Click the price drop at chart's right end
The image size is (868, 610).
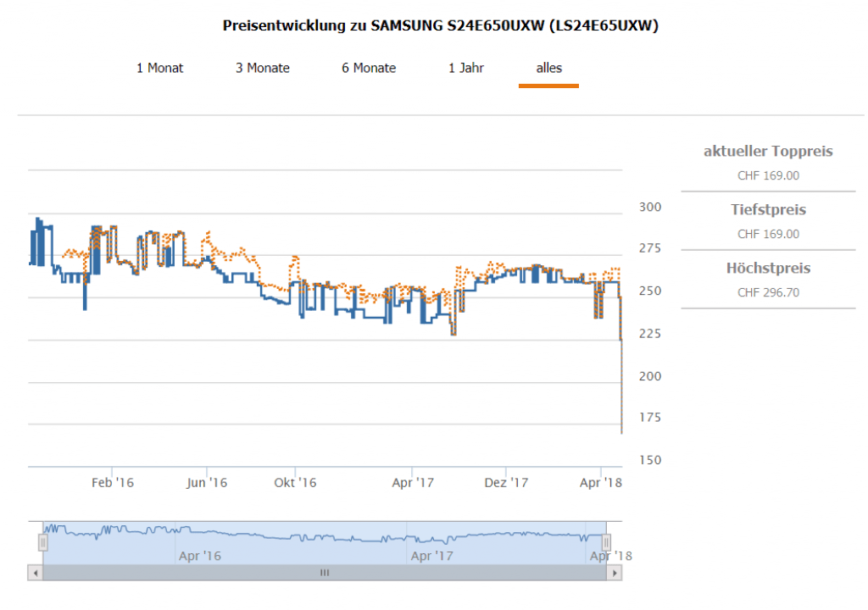(622, 390)
